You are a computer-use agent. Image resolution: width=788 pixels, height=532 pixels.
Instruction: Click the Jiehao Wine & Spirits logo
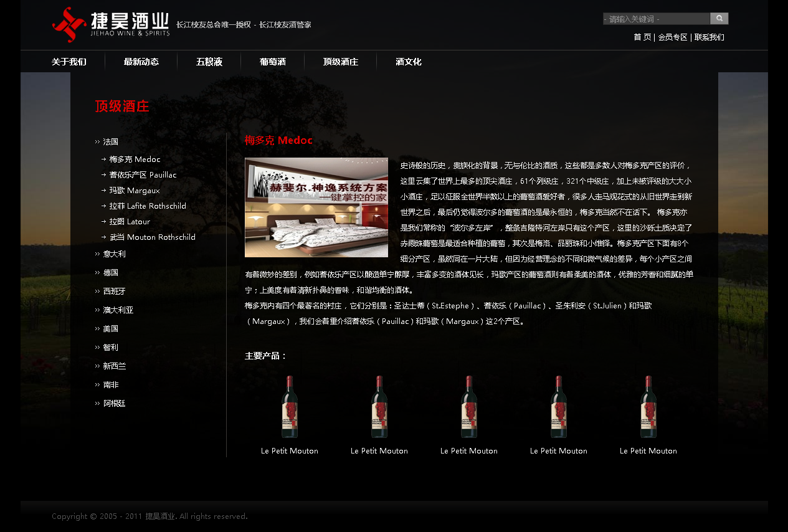(x=111, y=25)
